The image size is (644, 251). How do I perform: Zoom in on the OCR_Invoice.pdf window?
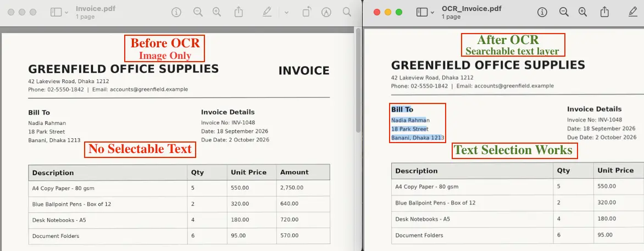(583, 12)
